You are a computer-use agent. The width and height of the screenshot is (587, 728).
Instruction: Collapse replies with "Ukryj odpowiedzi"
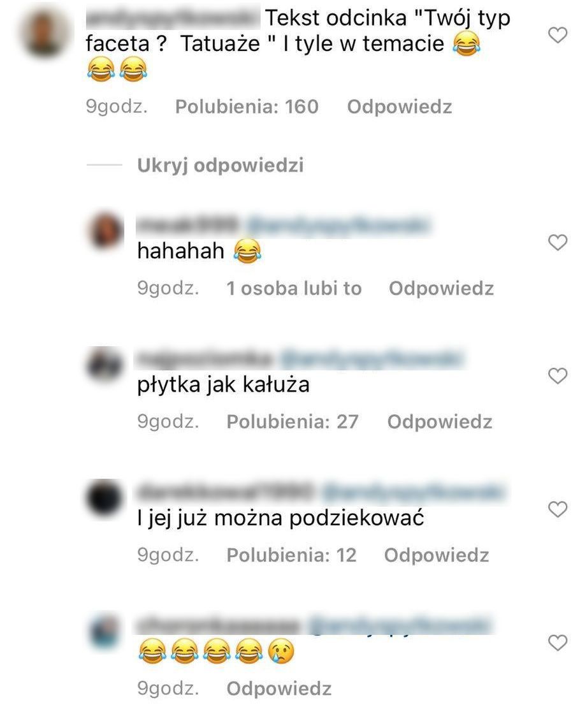coord(221,165)
